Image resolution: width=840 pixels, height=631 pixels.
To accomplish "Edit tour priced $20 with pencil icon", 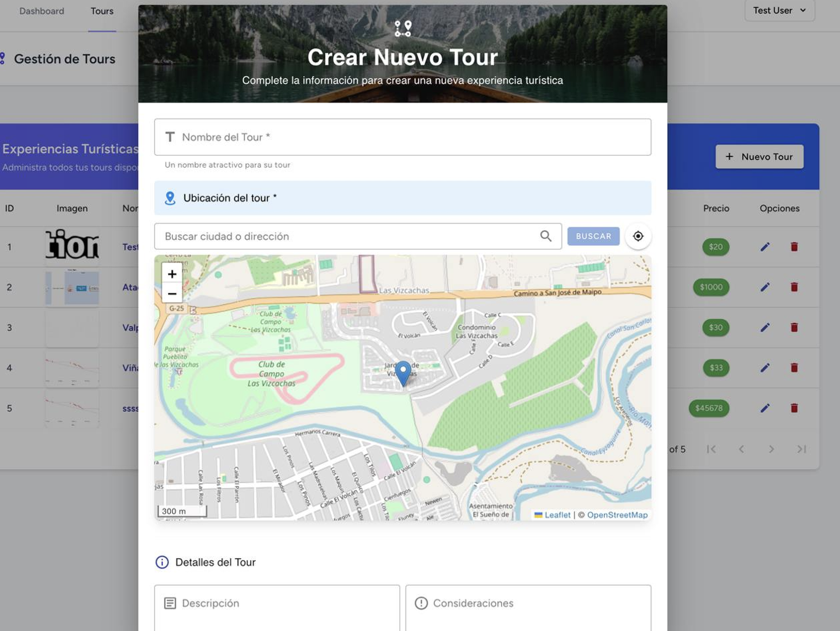I will pyautogui.click(x=765, y=247).
